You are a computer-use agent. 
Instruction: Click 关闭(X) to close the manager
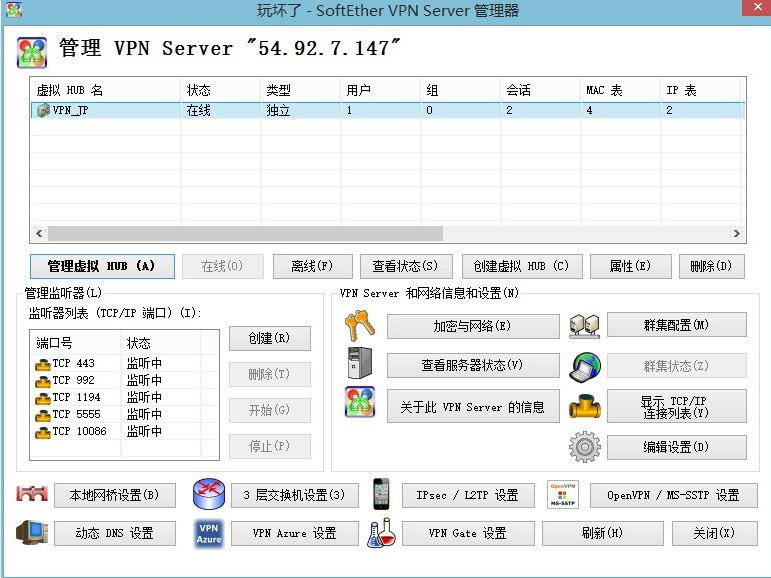coord(714,533)
